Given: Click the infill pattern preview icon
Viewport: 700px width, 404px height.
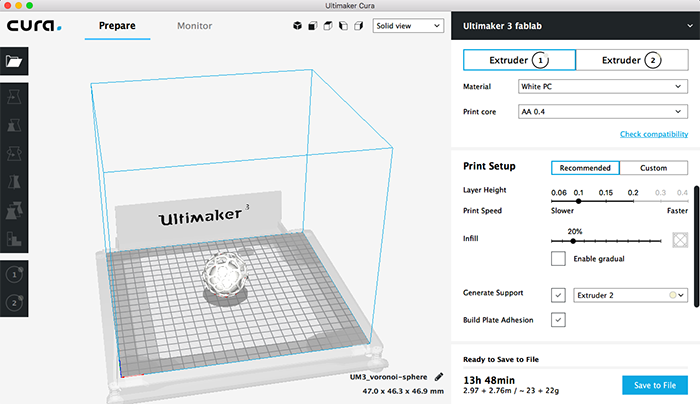Looking at the screenshot, I should [x=680, y=240].
